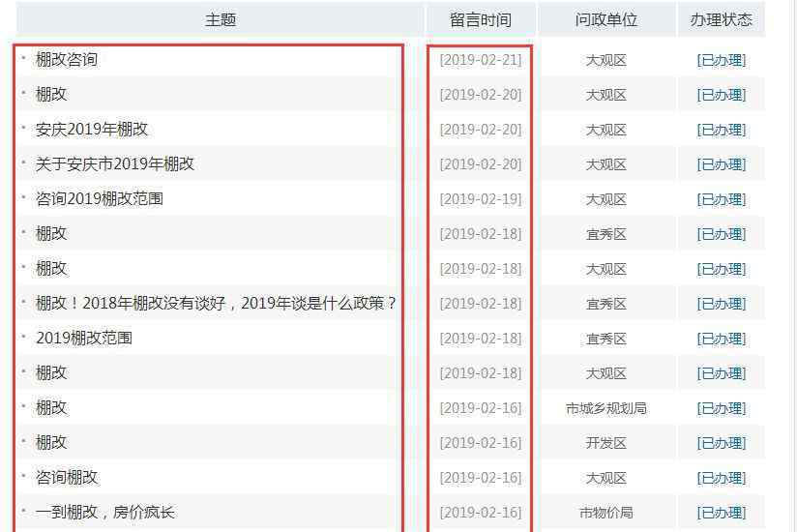Select the date 2019-02-19 cell
The width and height of the screenshot is (797, 532).
click(x=481, y=199)
